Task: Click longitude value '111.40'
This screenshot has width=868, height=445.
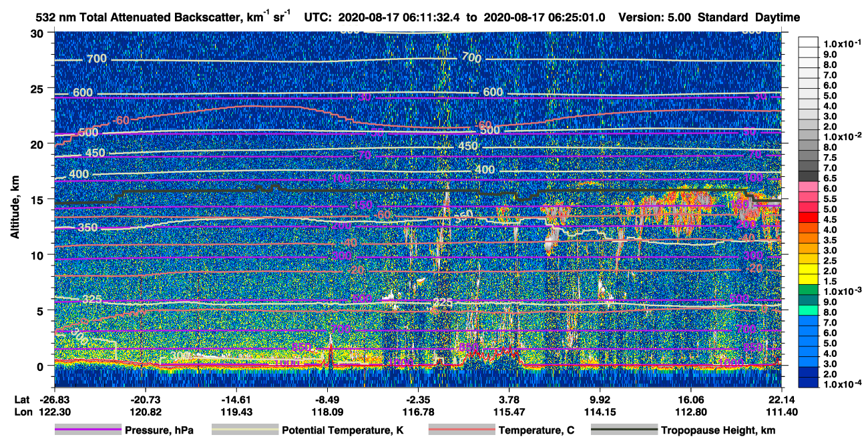Action: click(781, 412)
